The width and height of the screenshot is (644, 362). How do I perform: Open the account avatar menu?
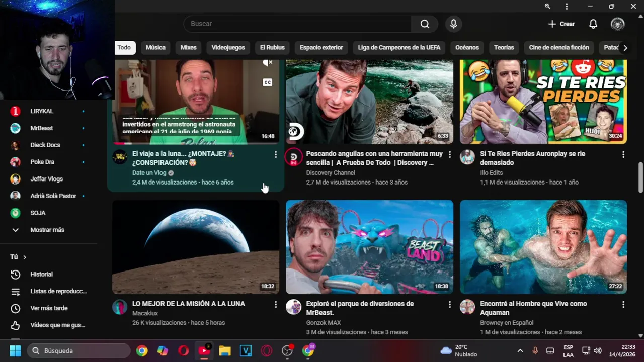(617, 24)
